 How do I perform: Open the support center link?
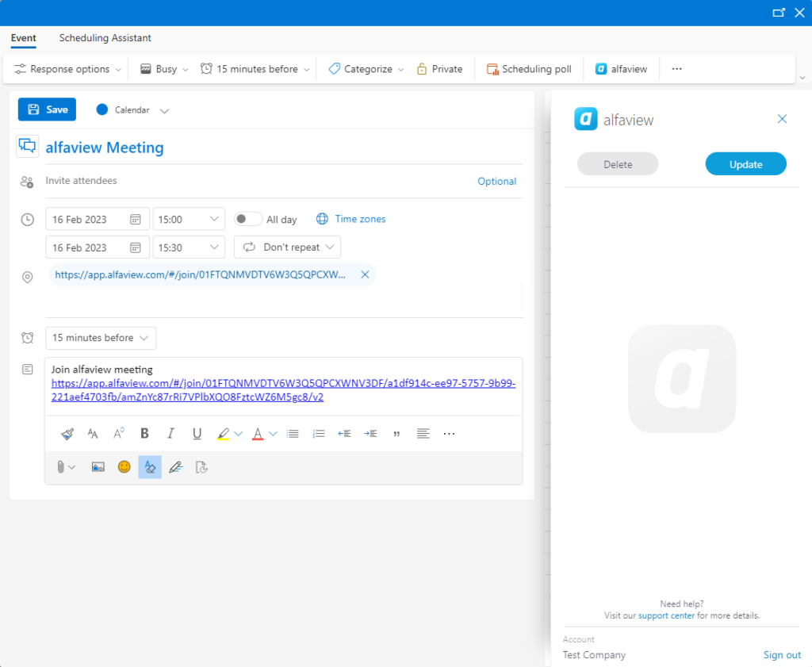[x=666, y=615]
